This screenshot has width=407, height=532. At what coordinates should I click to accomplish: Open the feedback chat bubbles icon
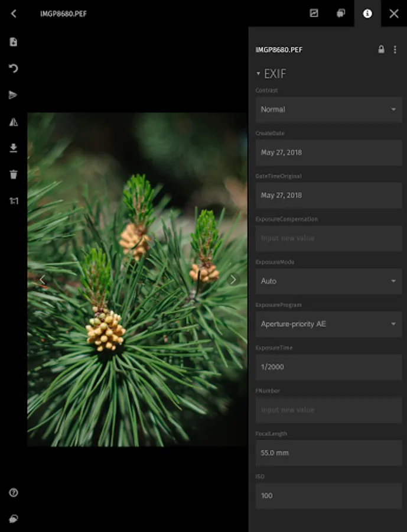tap(14, 519)
